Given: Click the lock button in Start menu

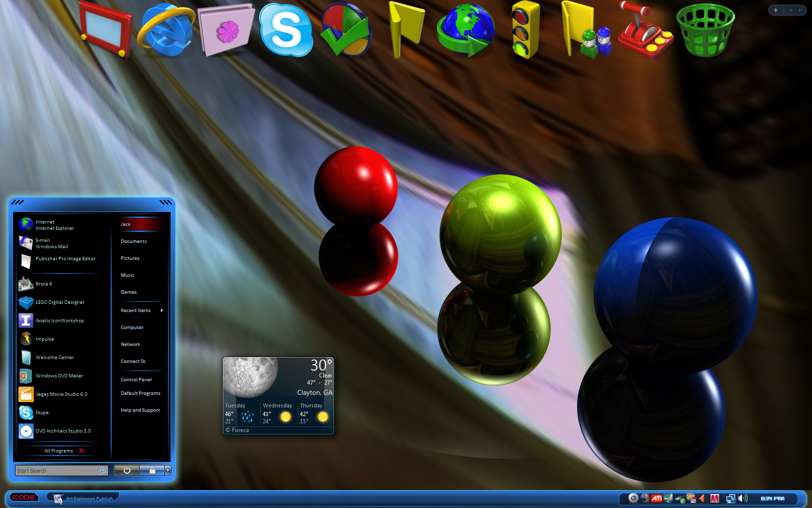Looking at the screenshot, I should point(152,470).
